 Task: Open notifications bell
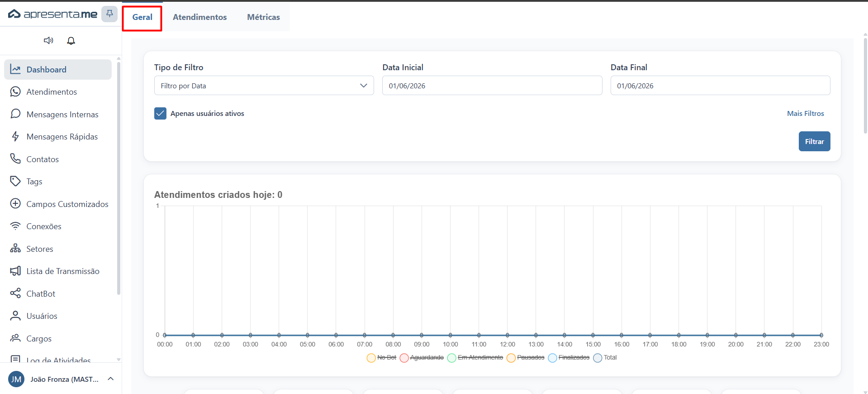tap(71, 41)
